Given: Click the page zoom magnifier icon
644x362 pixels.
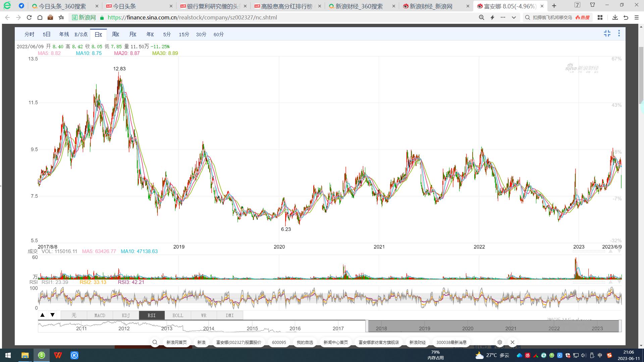Looking at the screenshot, I should (x=481, y=17).
